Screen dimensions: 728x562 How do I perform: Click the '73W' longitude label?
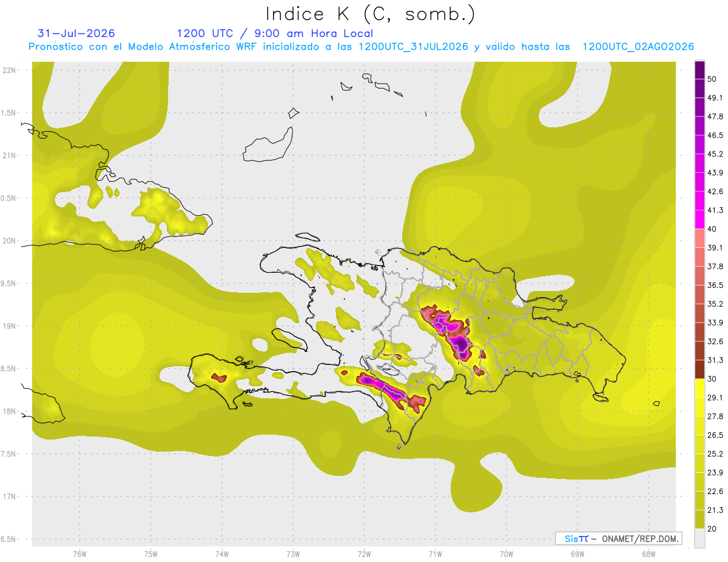(293, 554)
